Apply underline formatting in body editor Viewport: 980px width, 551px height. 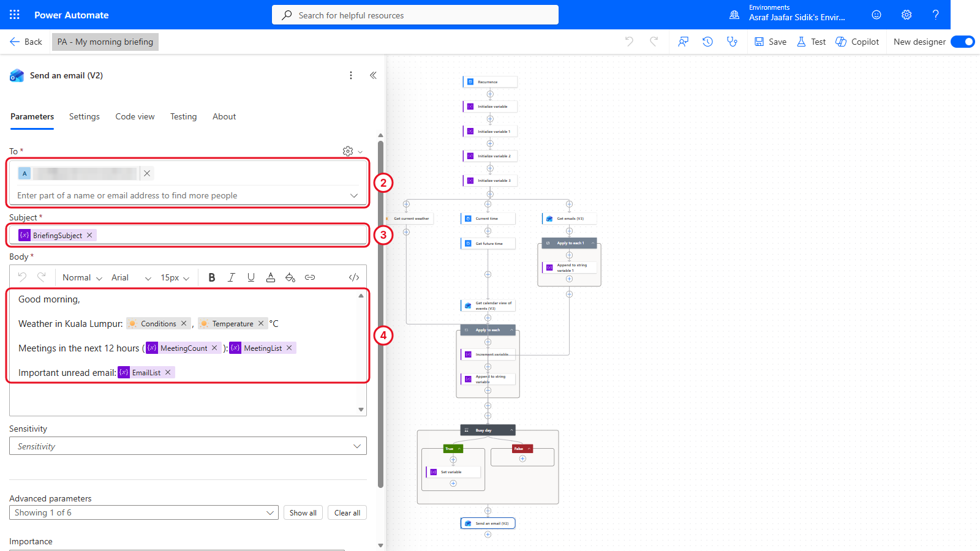click(x=251, y=277)
